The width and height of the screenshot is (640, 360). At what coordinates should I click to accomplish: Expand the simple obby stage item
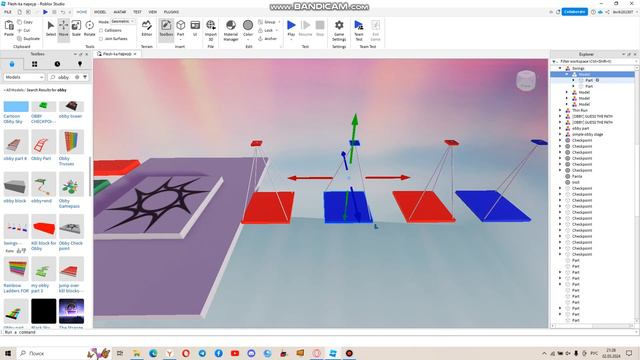click(x=560, y=134)
